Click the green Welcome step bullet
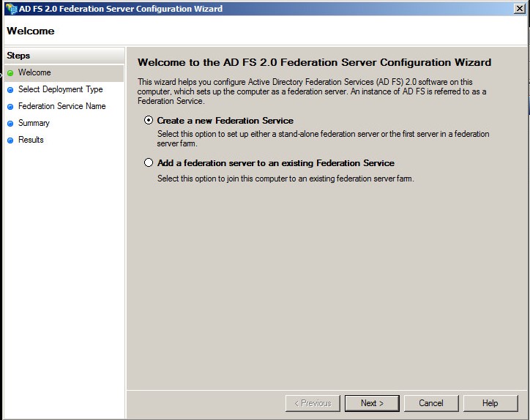The height and width of the screenshot is (420, 530). (x=10, y=73)
